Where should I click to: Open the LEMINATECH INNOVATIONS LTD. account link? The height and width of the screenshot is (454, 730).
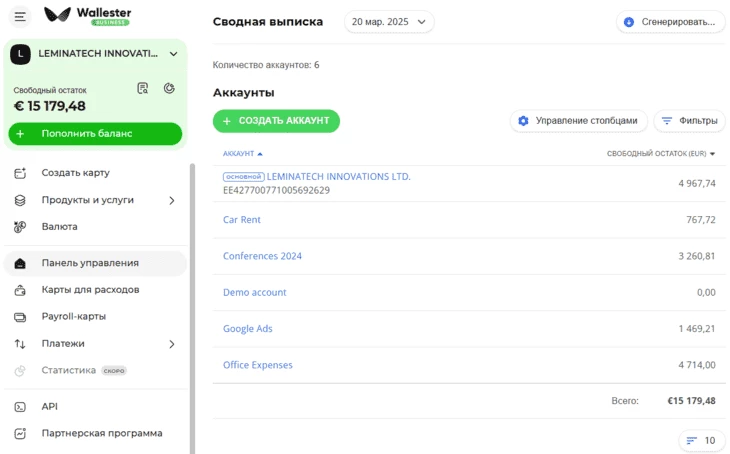click(x=338, y=177)
